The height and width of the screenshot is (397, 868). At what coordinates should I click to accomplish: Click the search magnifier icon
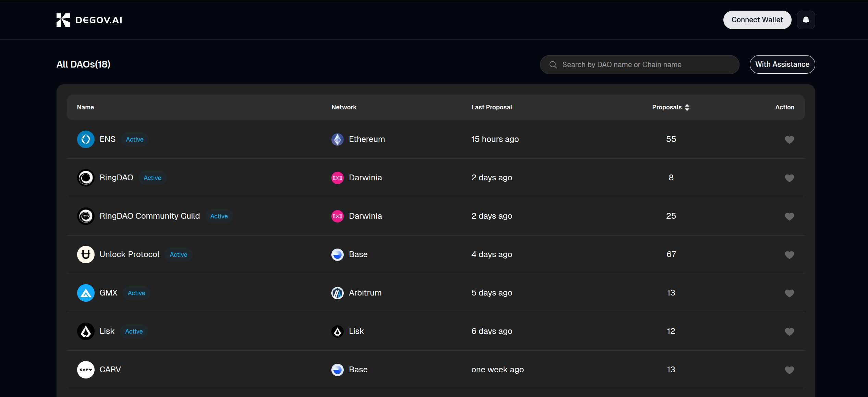tap(553, 64)
